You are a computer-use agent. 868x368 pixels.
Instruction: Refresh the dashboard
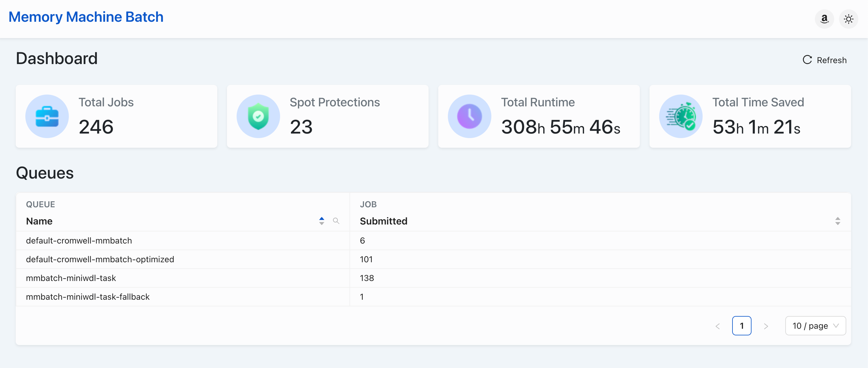[x=825, y=60]
